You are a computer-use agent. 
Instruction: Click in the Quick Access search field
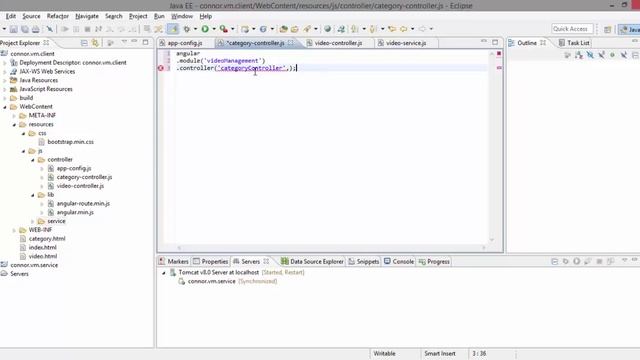click(x=572, y=29)
